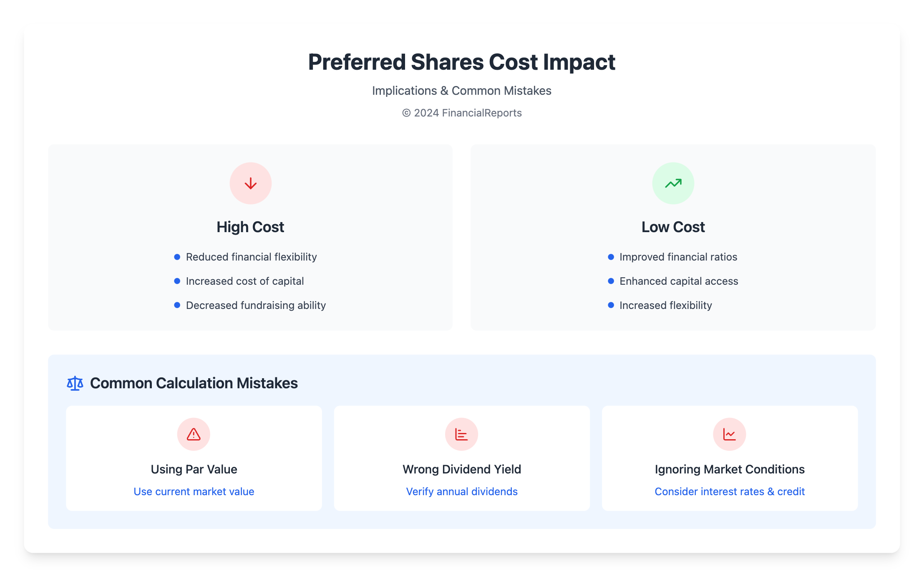This screenshot has height=577, width=924.
Task: Open the "Verify annual dividends" link
Action: pos(462,491)
